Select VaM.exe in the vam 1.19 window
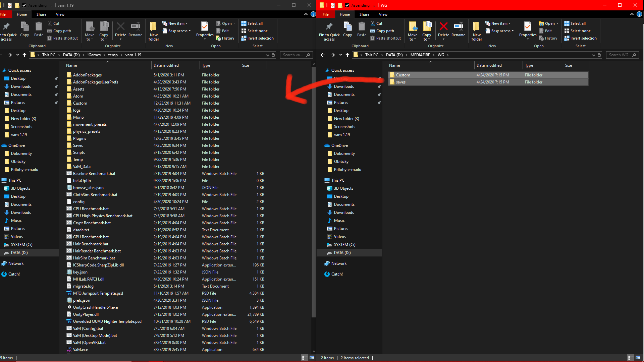Screen dimensions: 644x362 pyautogui.click(x=166, y=350)
